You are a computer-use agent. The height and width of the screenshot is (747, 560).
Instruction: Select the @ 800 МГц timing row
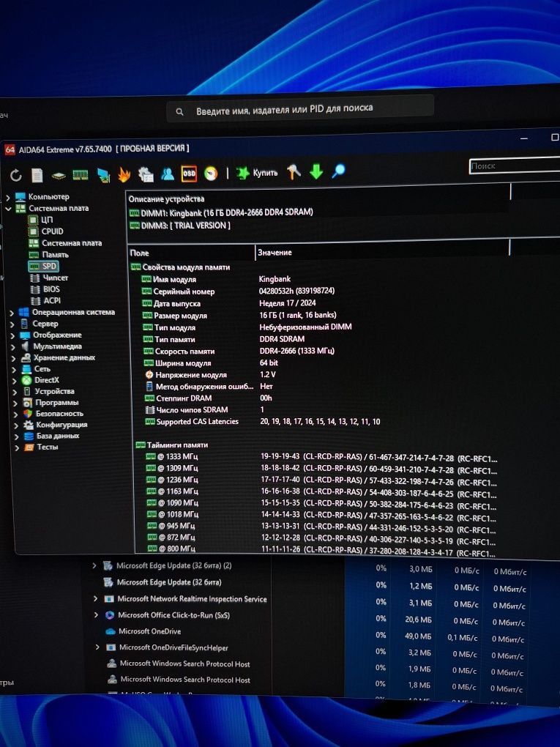(x=322, y=549)
